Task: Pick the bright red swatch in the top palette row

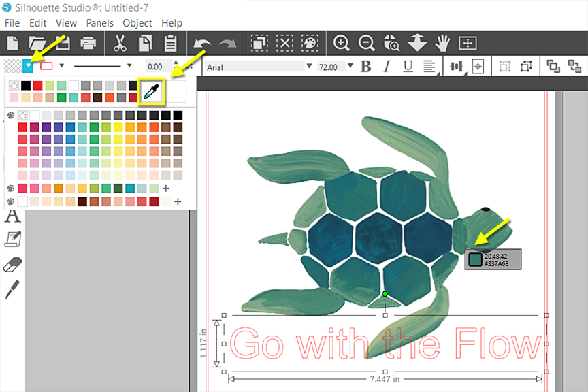Action: [22, 127]
